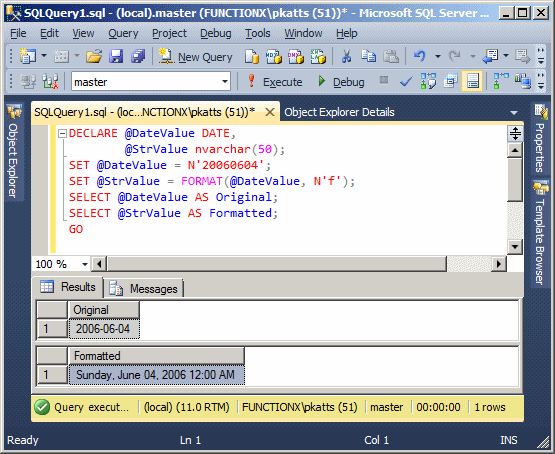The height and width of the screenshot is (454, 555).
Task: Open the standard toolbar options overflow arrow
Action: [540, 56]
